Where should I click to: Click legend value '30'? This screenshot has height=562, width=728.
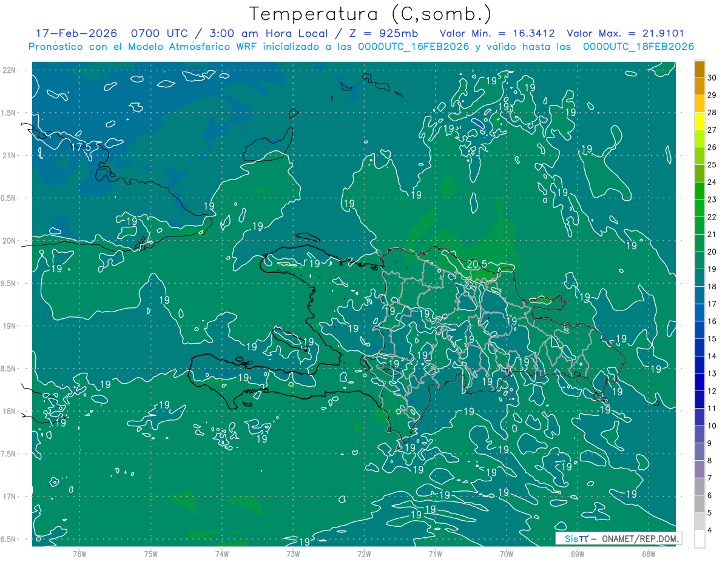(x=712, y=78)
